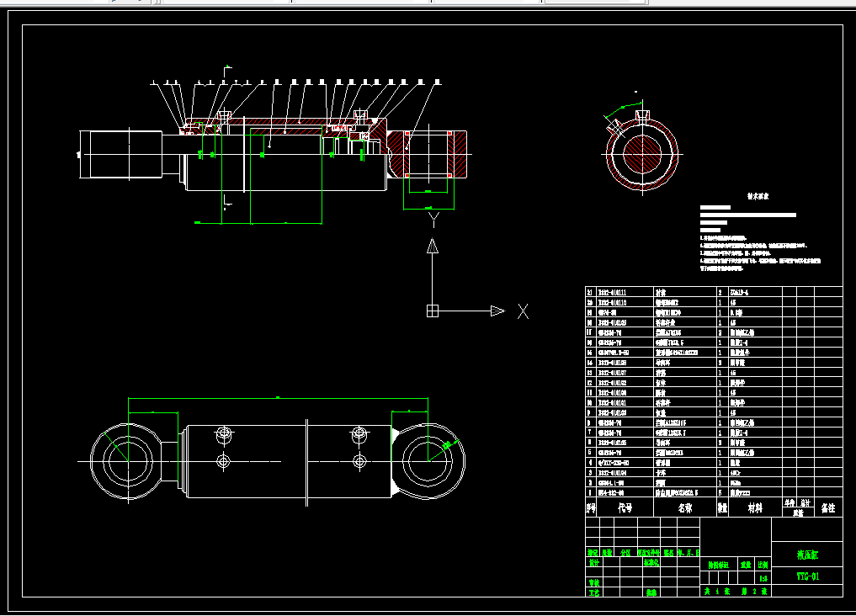Click the 代号 column header in parts list
856x616 pixels.
pos(625,508)
